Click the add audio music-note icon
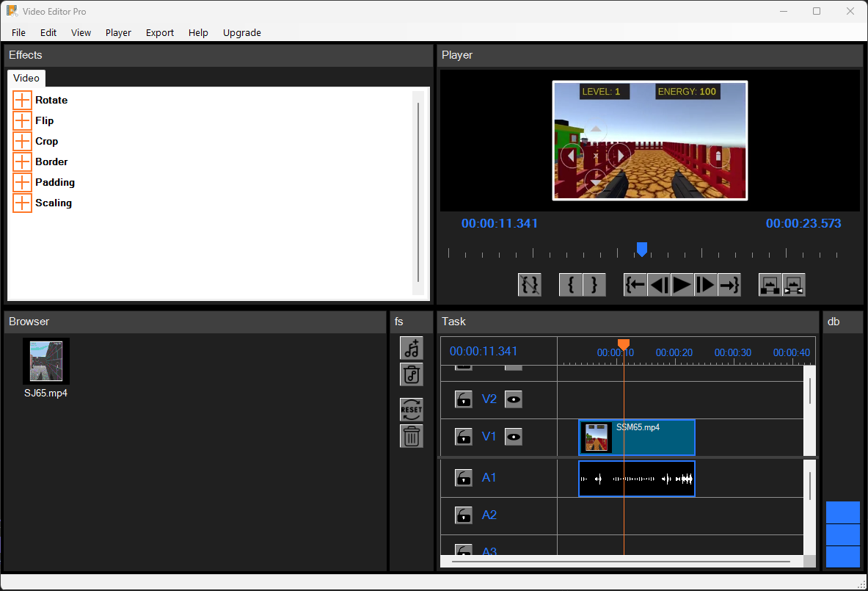Viewport: 868px width, 591px height. coord(412,348)
